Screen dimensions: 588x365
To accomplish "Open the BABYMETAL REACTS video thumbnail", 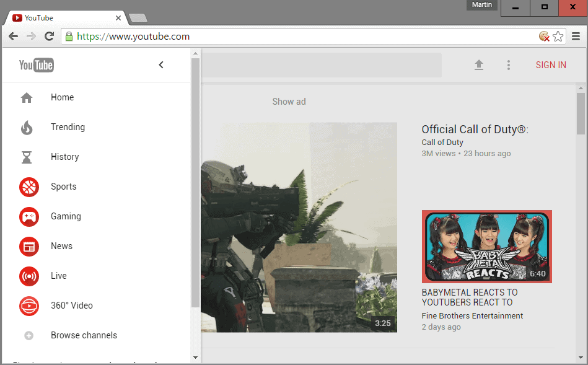I will 486,246.
